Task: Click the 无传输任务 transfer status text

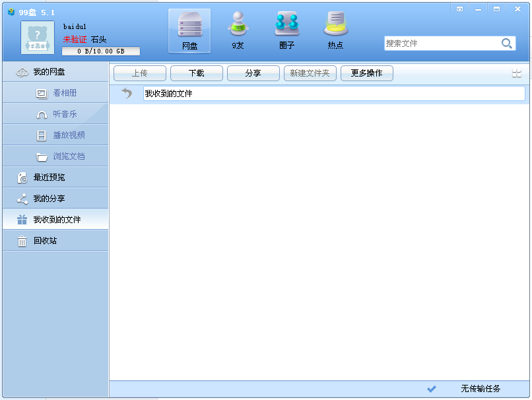Action: click(481, 389)
